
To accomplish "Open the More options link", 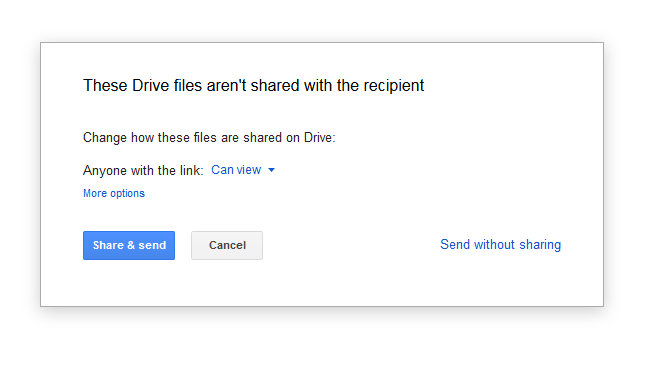I will [114, 193].
